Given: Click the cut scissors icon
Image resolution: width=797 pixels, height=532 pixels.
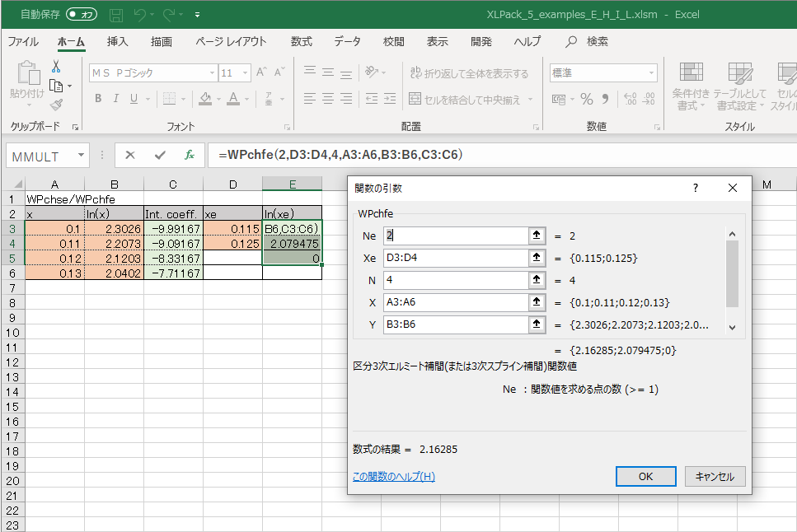Looking at the screenshot, I should 56,67.
